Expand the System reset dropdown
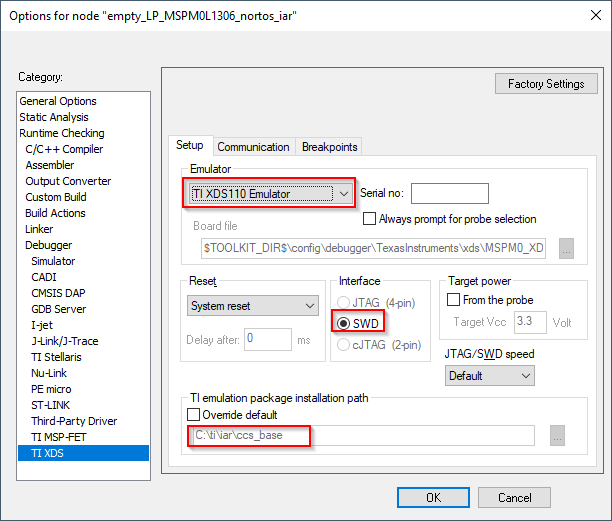Image resolution: width=612 pixels, height=521 pixels. pyautogui.click(x=253, y=306)
